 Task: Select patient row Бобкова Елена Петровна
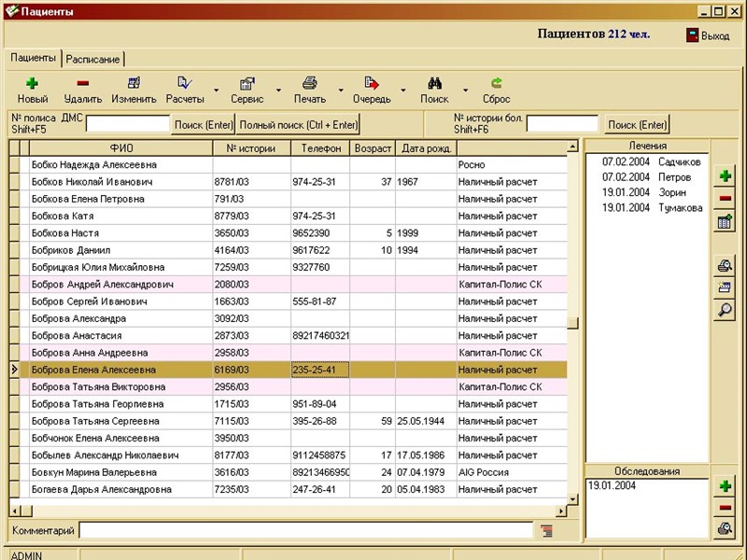click(289, 199)
